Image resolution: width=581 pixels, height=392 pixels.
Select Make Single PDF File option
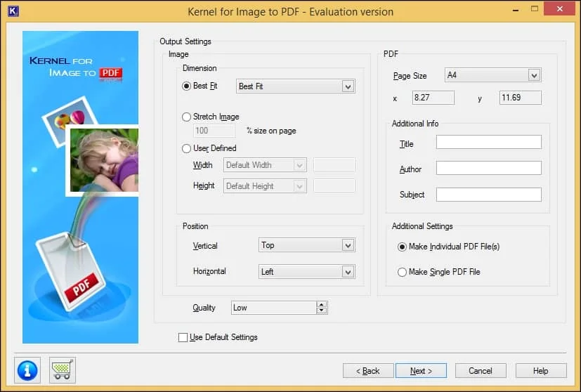pyautogui.click(x=402, y=273)
